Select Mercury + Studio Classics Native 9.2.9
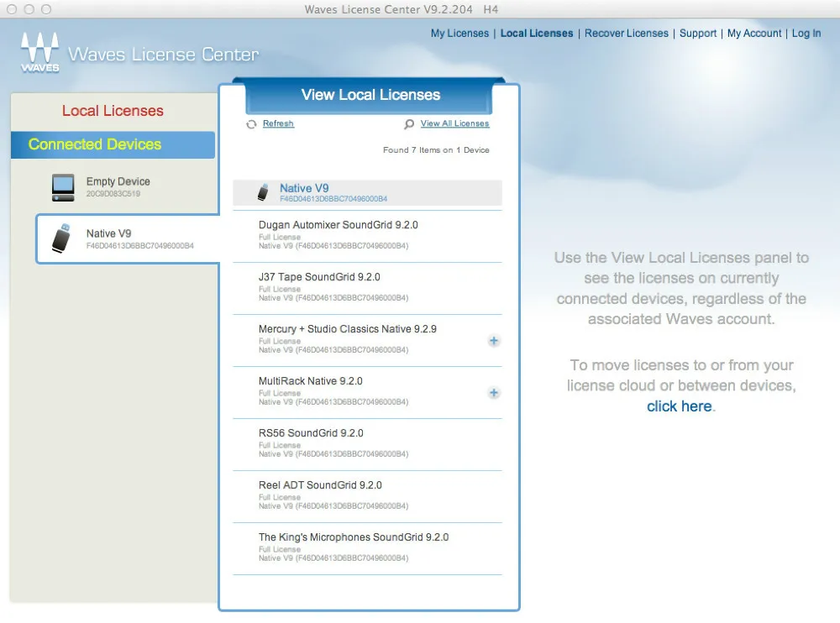 pyautogui.click(x=368, y=339)
